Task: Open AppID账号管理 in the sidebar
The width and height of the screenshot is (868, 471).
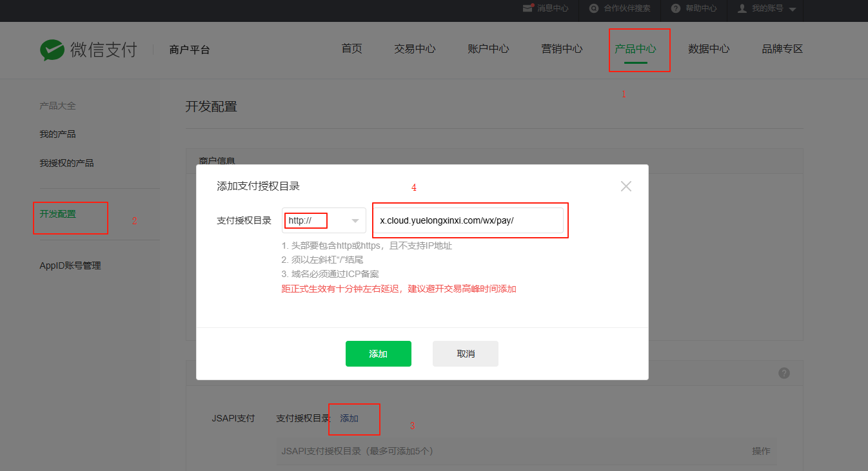Action: point(70,265)
